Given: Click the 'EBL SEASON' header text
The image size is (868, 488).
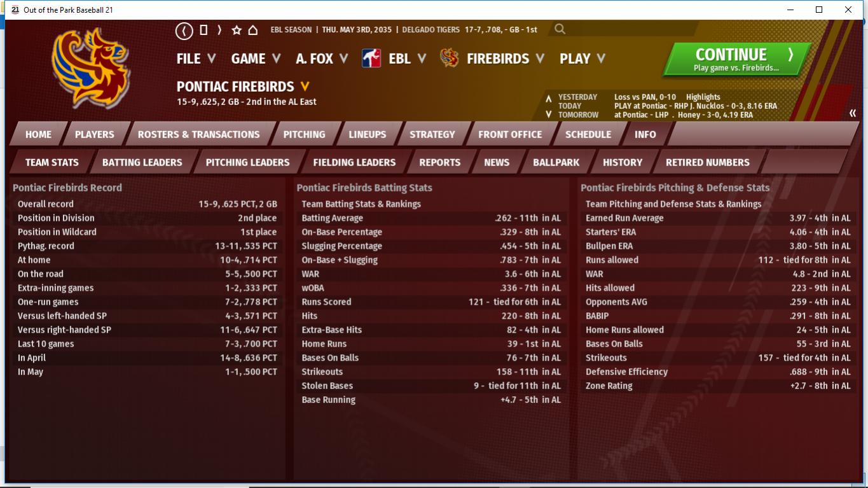Looking at the screenshot, I should click(291, 29).
